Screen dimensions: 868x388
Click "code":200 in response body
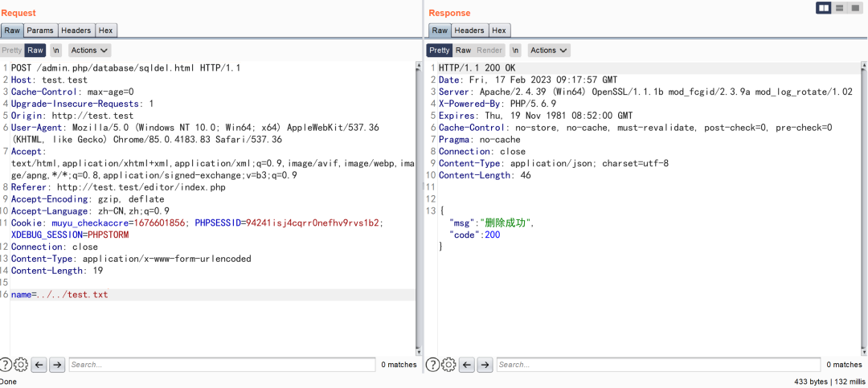coord(474,235)
